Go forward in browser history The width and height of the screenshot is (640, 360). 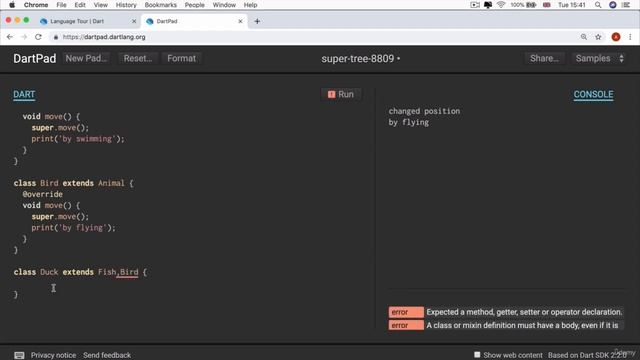[x=24, y=37]
